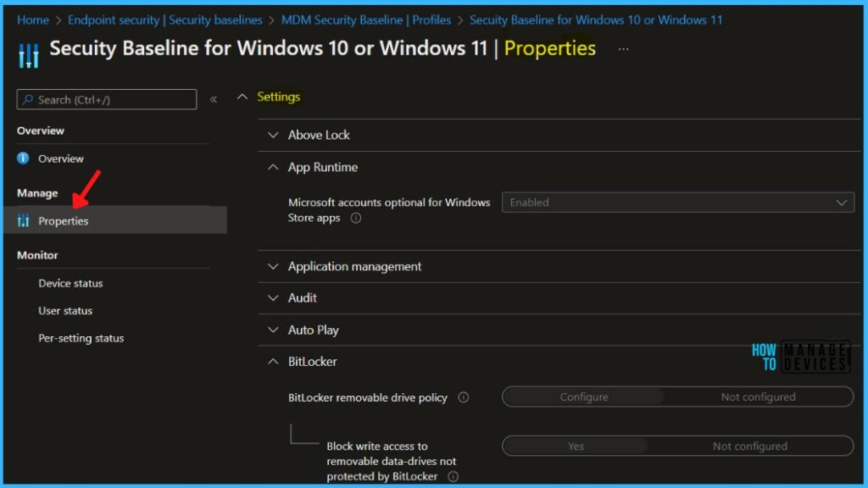
Task: Open MDM Security Baseline | Profiles breadcrumb
Action: [x=366, y=20]
